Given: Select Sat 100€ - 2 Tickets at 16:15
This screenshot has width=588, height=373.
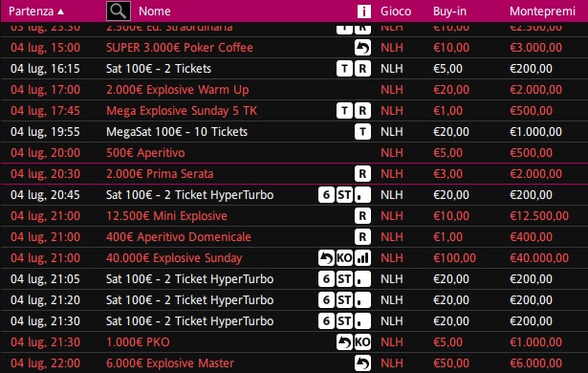Looking at the screenshot, I should click(x=294, y=69).
